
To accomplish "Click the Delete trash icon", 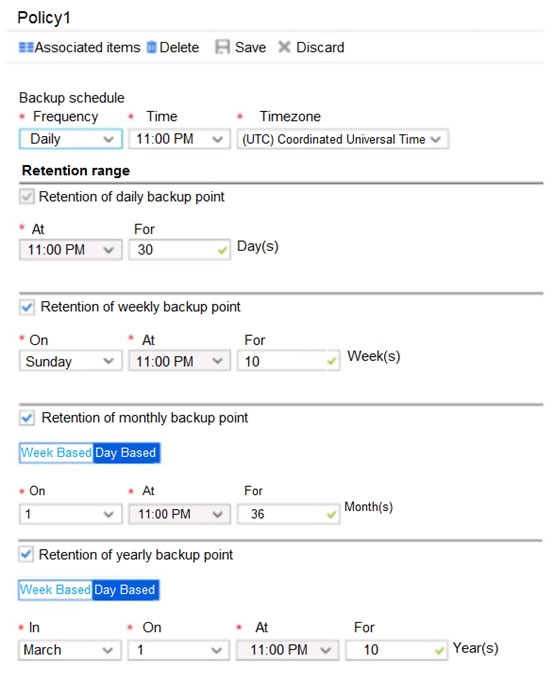I will [151, 47].
